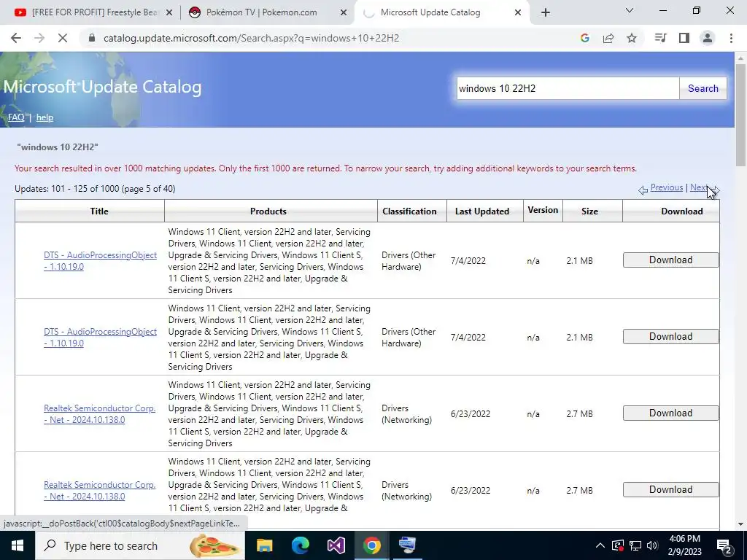Viewport: 747px width, 560px height.
Task: Launch Microsoft Edge from taskbar
Action: click(x=300, y=545)
